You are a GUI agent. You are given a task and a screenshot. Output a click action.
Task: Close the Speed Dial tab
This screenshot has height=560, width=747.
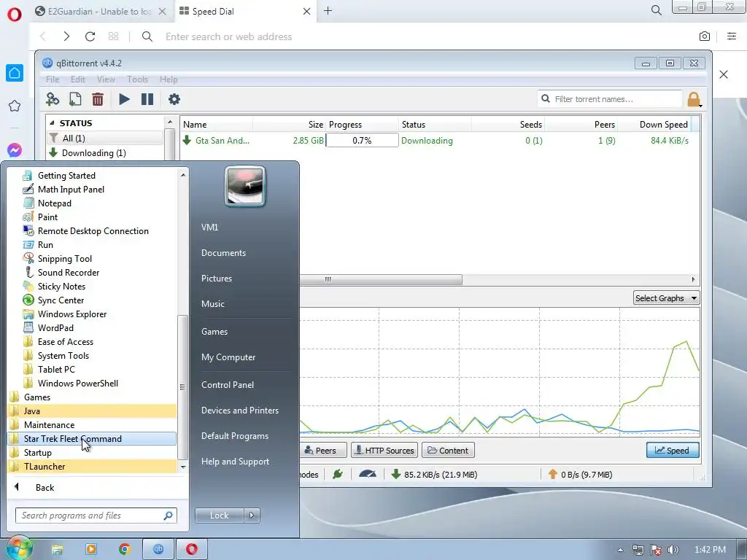(307, 11)
